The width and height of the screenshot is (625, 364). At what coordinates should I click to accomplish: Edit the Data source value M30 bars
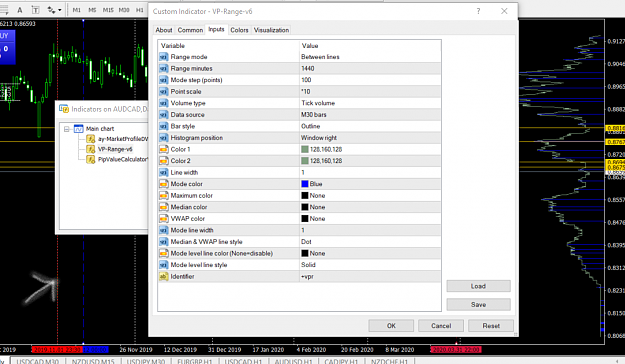coord(314,115)
